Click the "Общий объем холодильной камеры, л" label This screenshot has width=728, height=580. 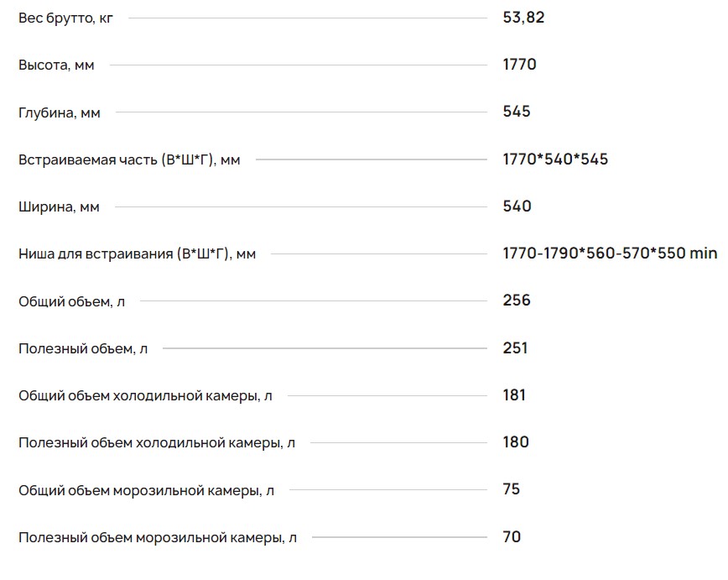(145, 395)
